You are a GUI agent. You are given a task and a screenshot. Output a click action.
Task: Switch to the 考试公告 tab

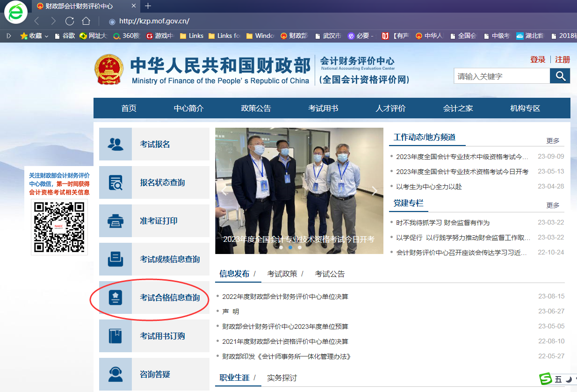(x=330, y=274)
